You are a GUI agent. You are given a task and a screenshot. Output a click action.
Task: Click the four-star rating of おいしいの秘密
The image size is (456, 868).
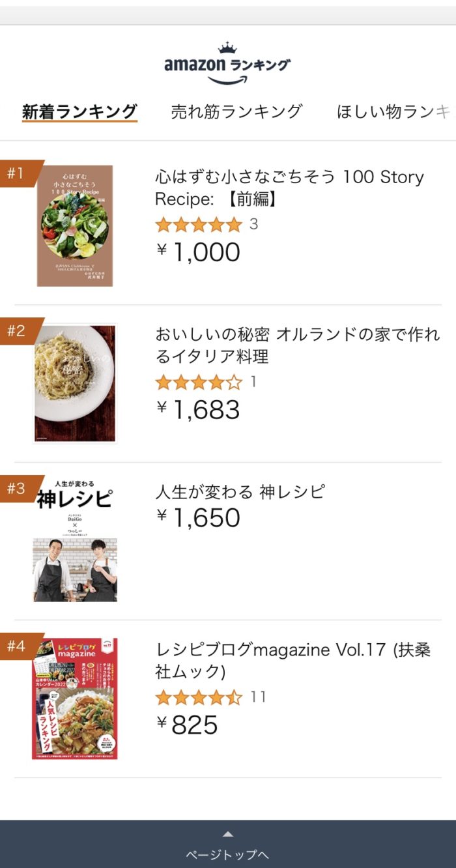coord(199,383)
